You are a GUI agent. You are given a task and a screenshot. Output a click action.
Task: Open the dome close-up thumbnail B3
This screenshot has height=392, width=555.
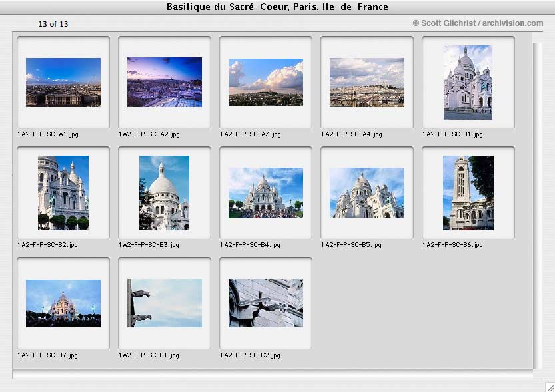click(164, 193)
